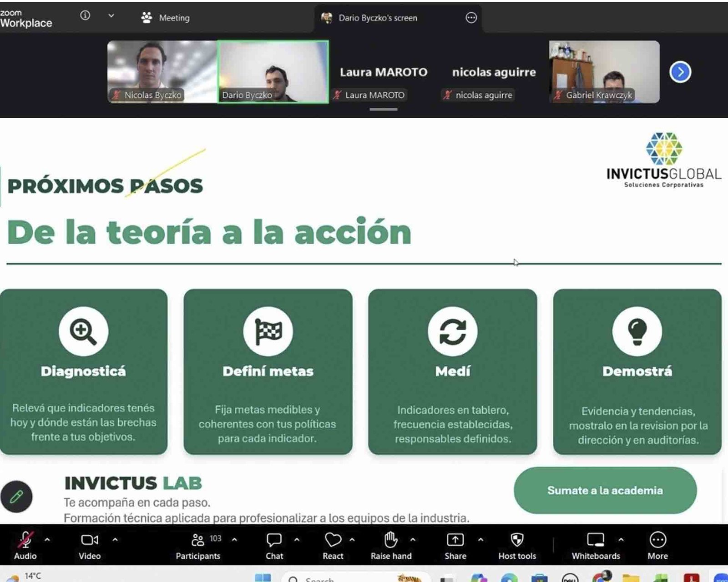Image resolution: width=728 pixels, height=582 pixels.
Task: Click the PRÓXIMOS PASOS heading
Action: [105, 186]
